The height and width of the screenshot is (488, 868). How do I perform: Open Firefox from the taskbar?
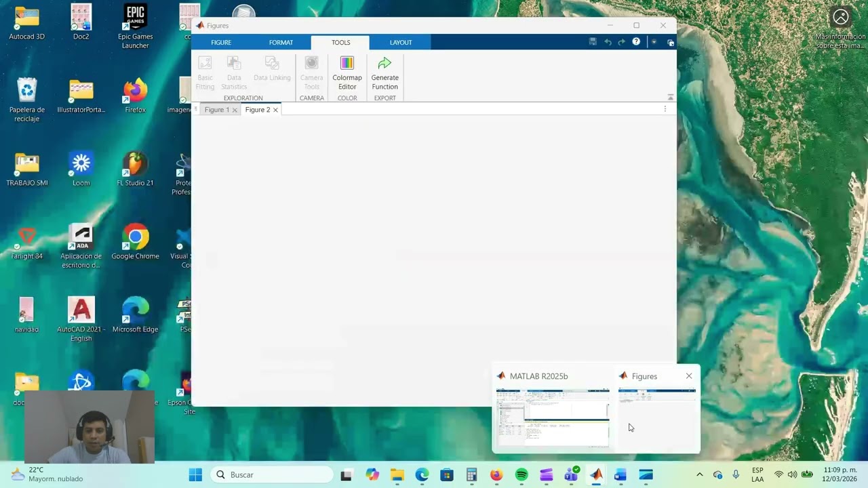tap(496, 474)
